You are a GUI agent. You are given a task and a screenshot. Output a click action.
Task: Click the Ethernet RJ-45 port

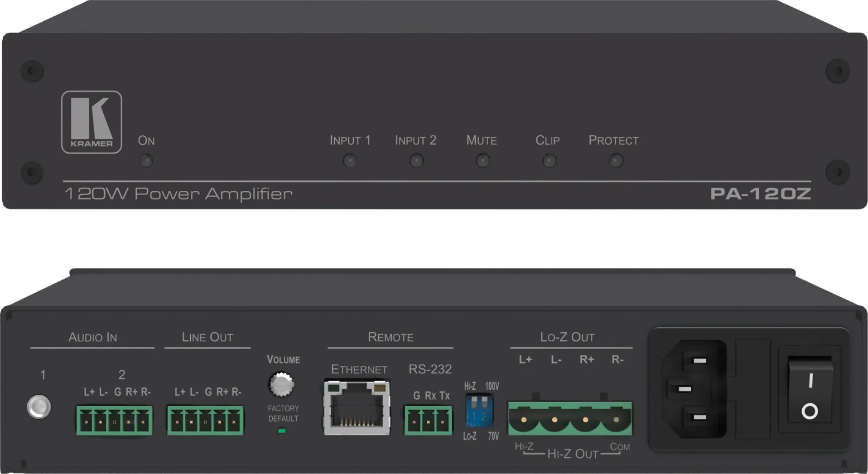click(x=357, y=408)
